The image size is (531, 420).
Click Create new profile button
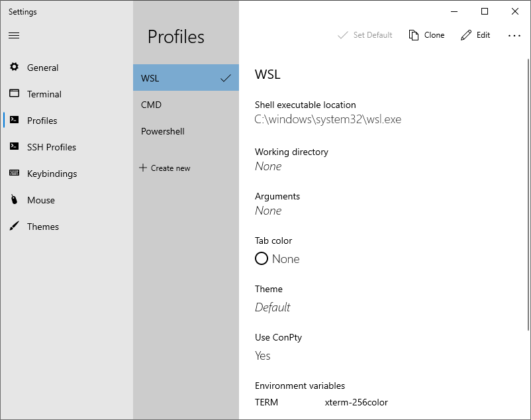click(165, 168)
